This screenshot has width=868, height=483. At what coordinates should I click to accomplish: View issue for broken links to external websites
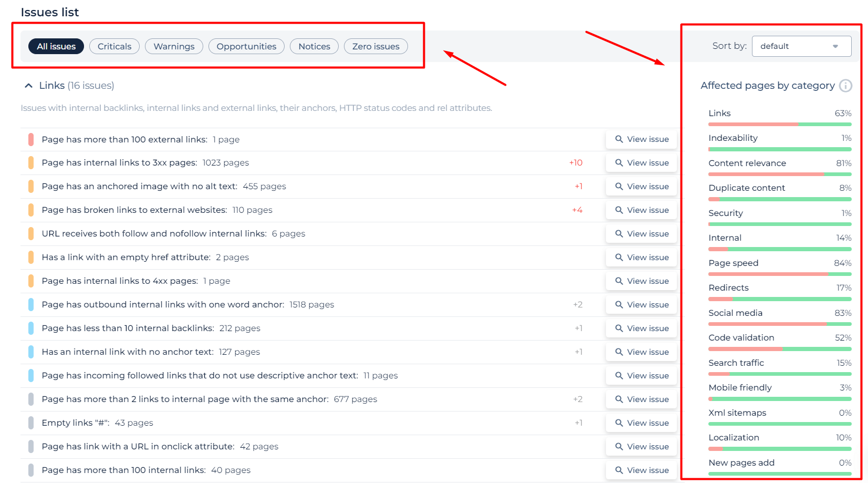[x=641, y=210]
